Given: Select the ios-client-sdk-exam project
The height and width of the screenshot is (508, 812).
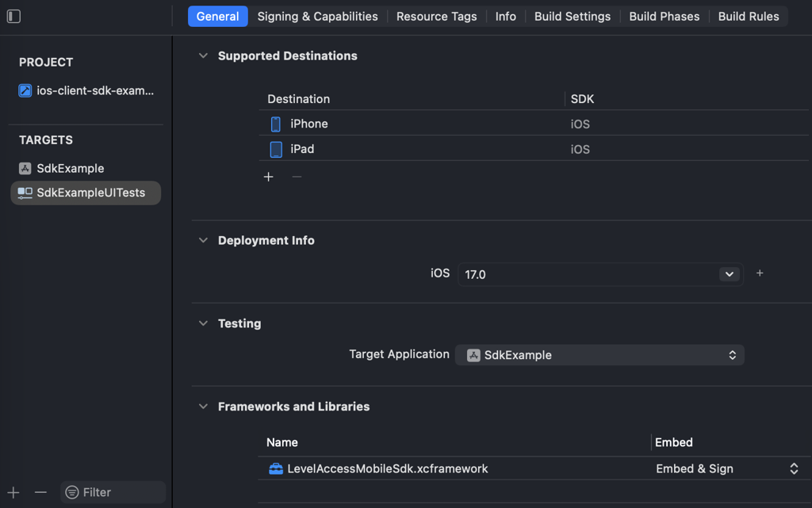Looking at the screenshot, I should [86, 90].
